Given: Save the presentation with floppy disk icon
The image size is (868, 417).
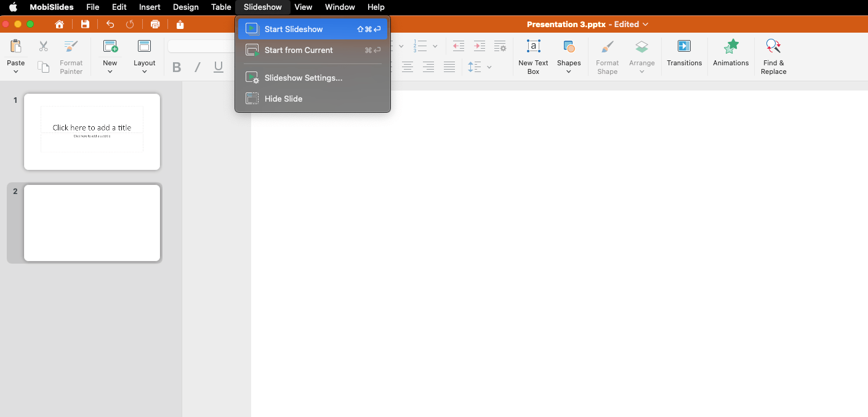Looking at the screenshot, I should pyautogui.click(x=85, y=25).
